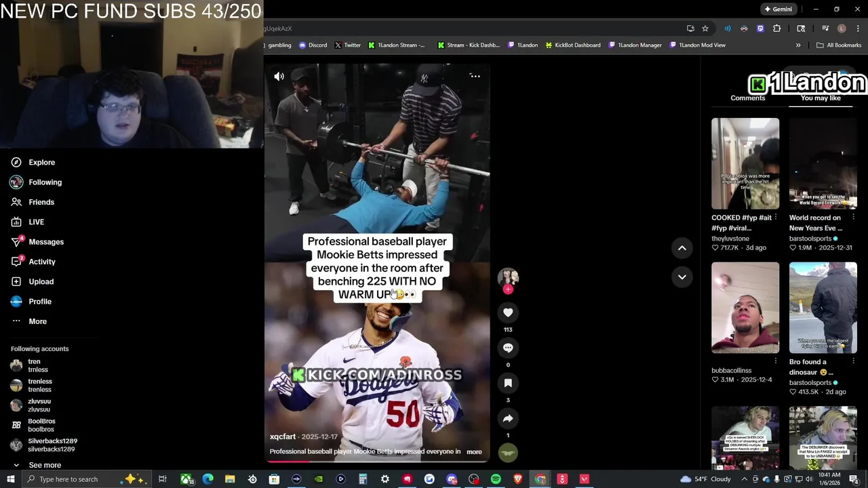Share the video with the arrow icon
Screen dimensions: 868x488
tap(508, 418)
